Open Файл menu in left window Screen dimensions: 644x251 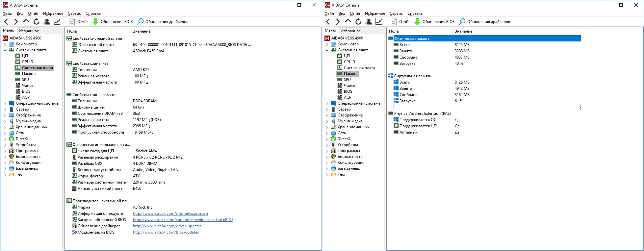pyautogui.click(x=7, y=13)
